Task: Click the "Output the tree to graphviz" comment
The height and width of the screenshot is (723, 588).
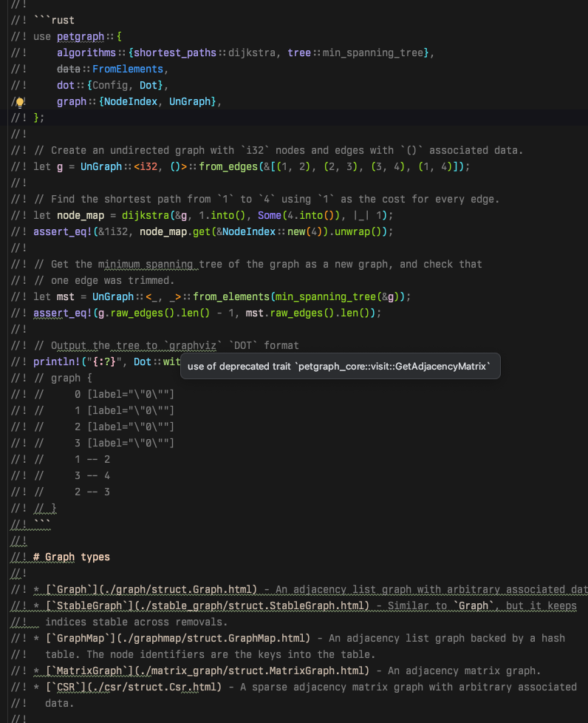Action: point(166,345)
